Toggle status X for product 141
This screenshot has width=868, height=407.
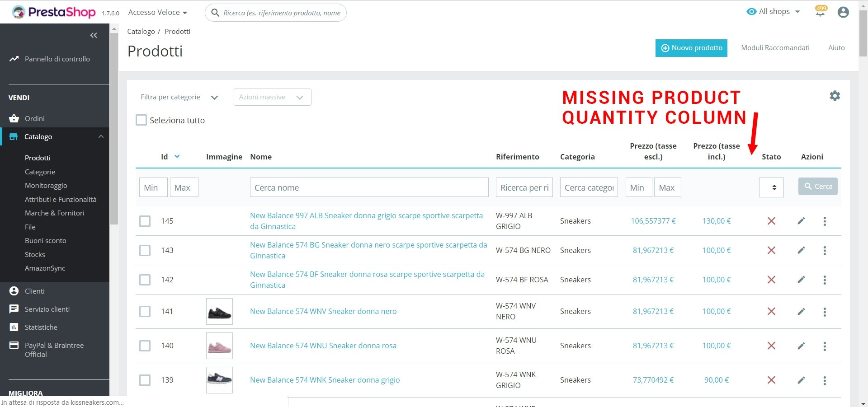pos(771,311)
